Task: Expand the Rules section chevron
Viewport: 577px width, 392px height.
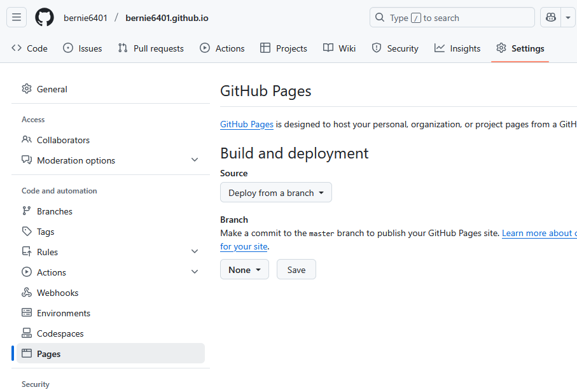Action: point(195,251)
